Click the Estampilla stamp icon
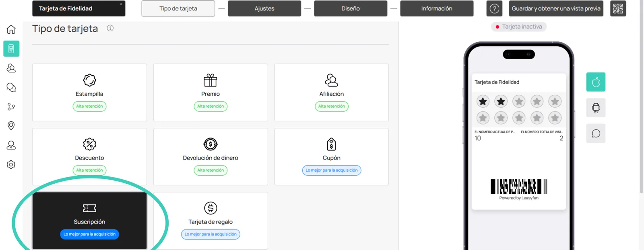644x250 pixels. pos(89,80)
